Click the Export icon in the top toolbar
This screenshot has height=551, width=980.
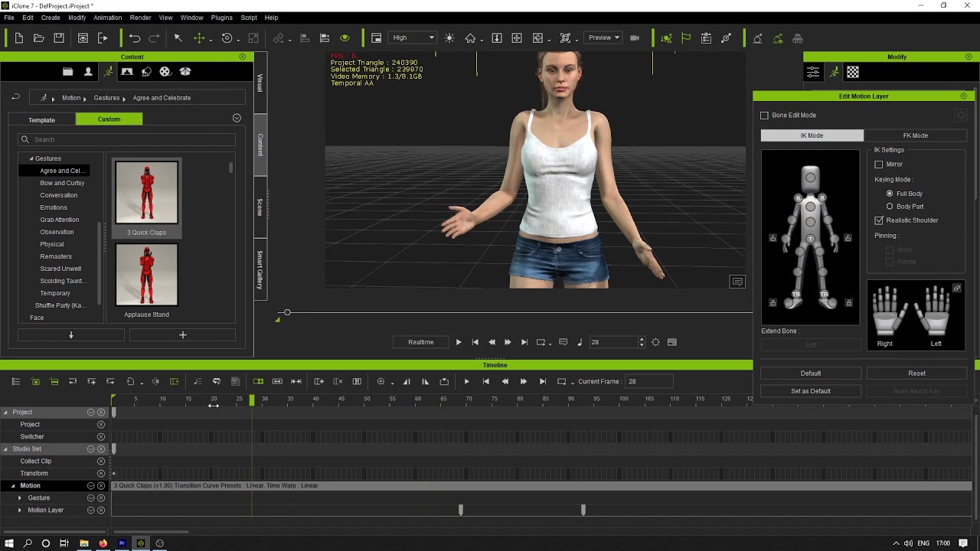(x=103, y=38)
